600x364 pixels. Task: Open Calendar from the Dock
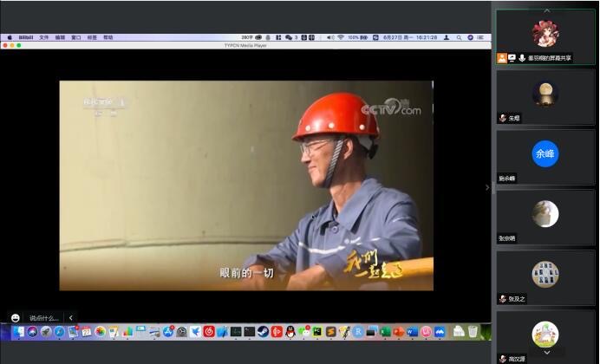click(87, 331)
